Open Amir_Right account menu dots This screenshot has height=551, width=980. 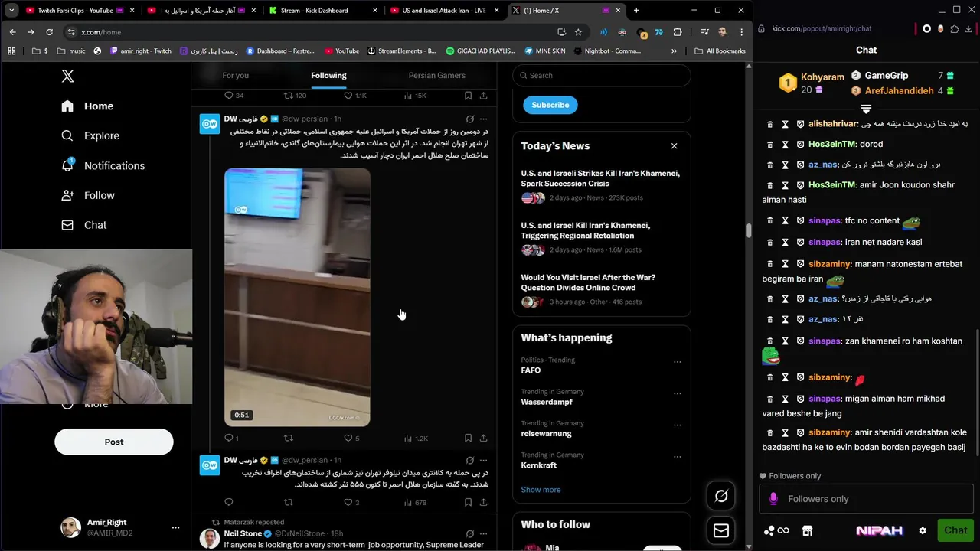[x=175, y=528]
